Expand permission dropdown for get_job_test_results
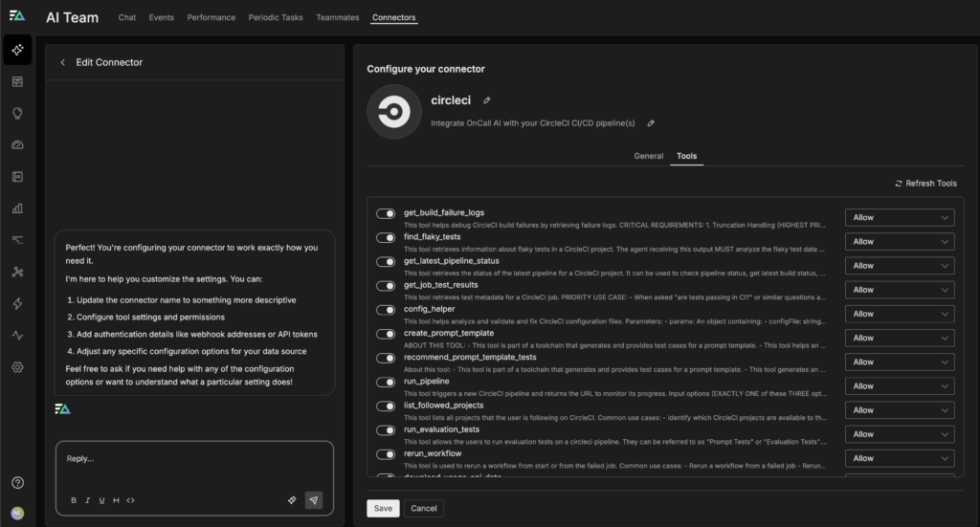This screenshot has height=527, width=980. pyautogui.click(x=899, y=290)
